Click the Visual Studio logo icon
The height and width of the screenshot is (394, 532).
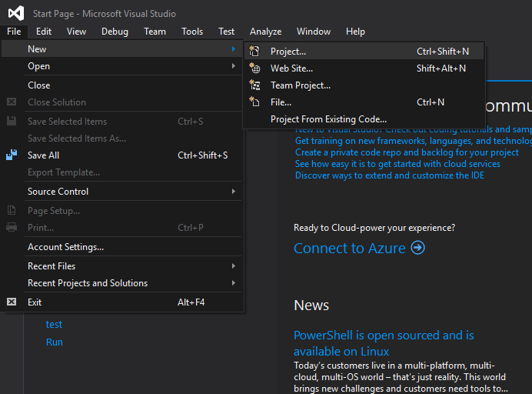coord(16,13)
